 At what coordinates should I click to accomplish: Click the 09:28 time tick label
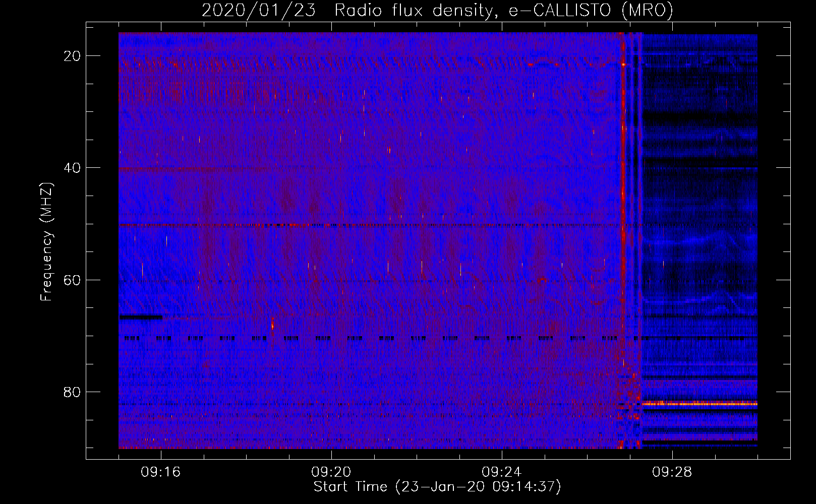click(672, 472)
